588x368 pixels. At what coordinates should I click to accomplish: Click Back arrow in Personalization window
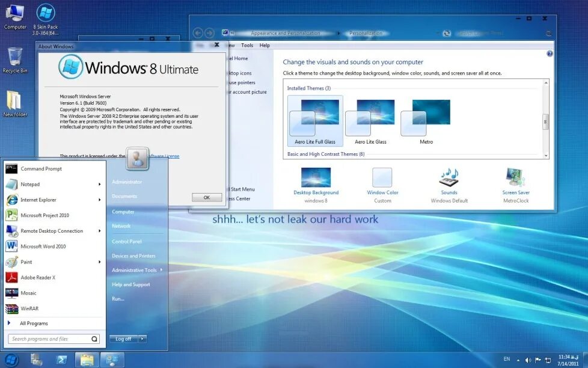click(198, 33)
